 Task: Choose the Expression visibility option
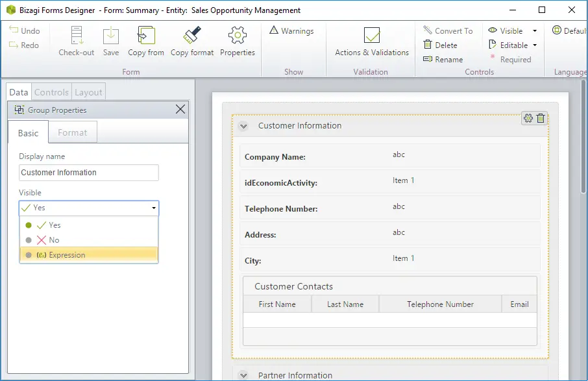(89, 255)
